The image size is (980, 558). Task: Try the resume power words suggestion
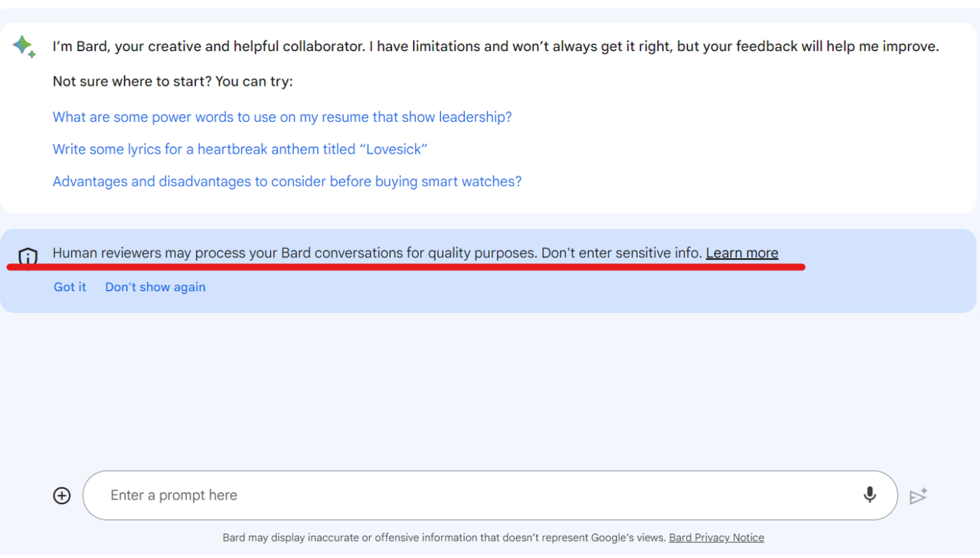coord(282,117)
